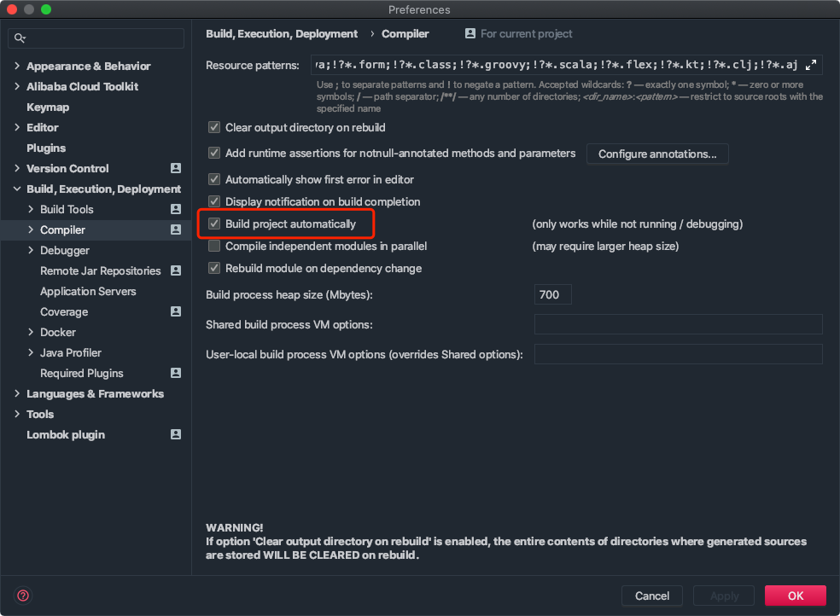
Task: Open the Keymap settings page
Action: point(48,107)
